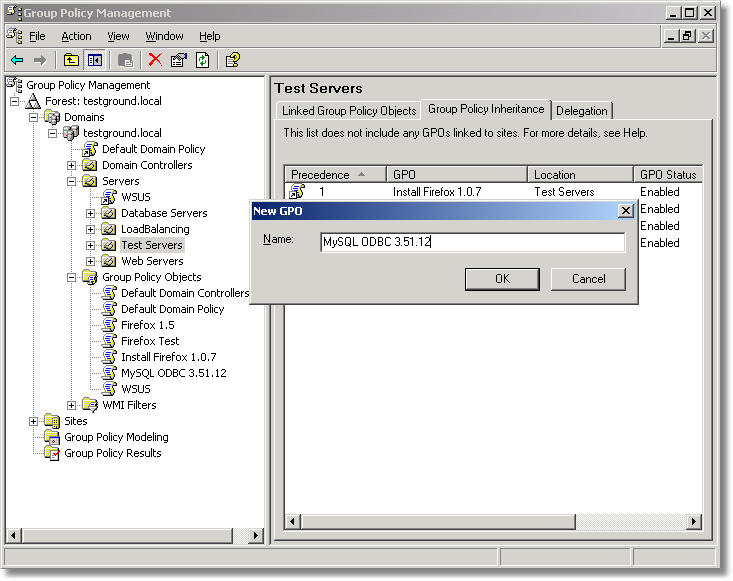Click the MySQL ODBC 3.51.12 GPO icon
The image size is (733, 581).
[x=109, y=373]
